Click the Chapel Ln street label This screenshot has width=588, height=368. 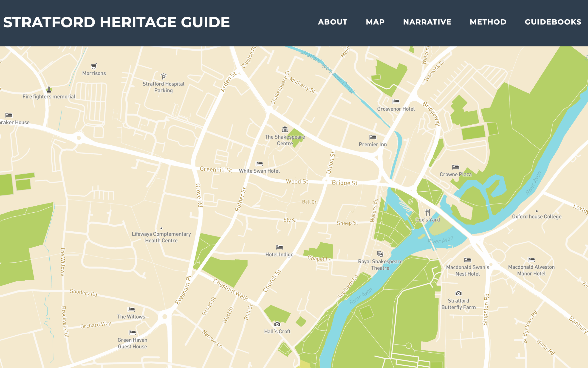coord(319,259)
